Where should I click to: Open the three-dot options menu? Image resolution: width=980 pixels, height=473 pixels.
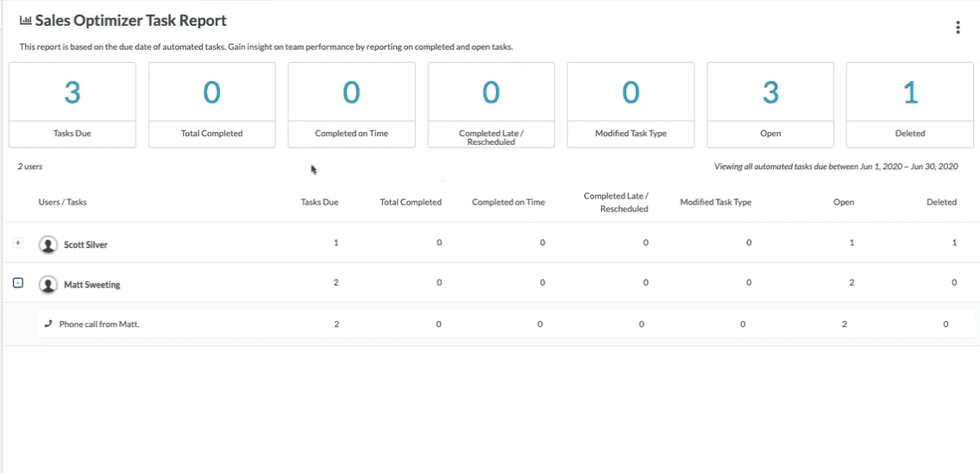pos(958,28)
